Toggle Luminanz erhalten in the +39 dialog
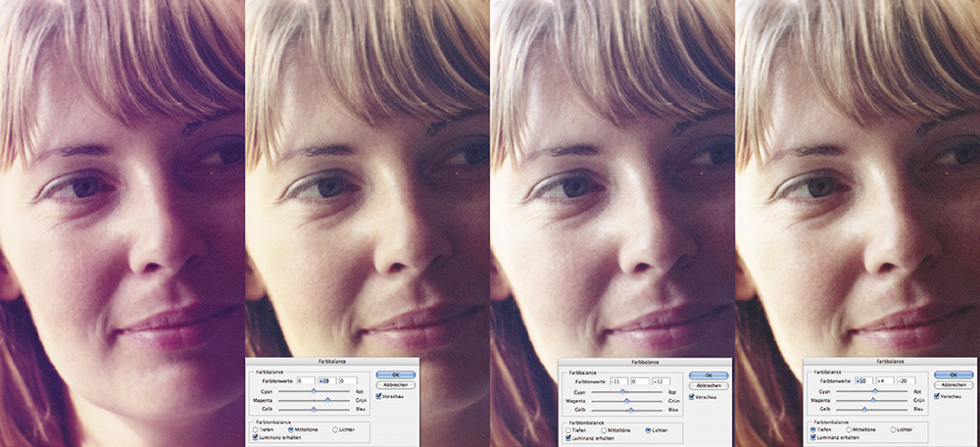The width and height of the screenshot is (980, 447). point(255,437)
